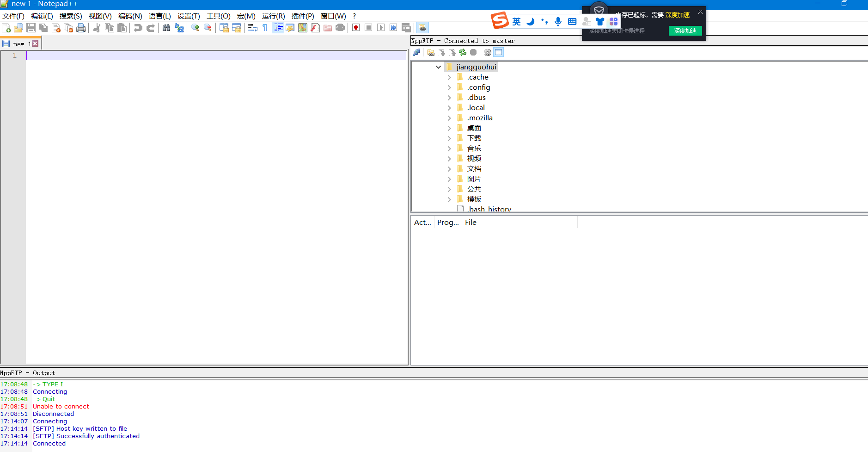Select the Find (binoculars) toolbar icon

166,28
